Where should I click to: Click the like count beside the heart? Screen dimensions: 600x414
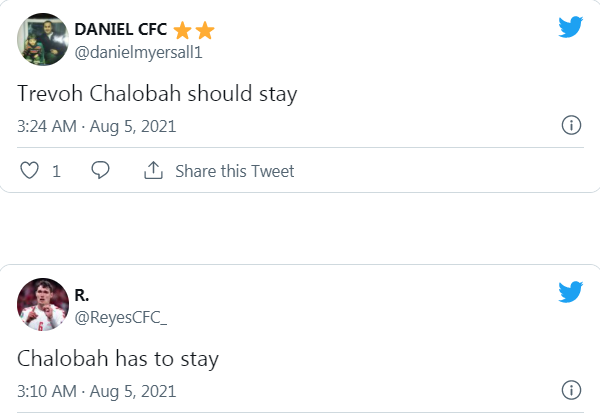[x=57, y=171]
